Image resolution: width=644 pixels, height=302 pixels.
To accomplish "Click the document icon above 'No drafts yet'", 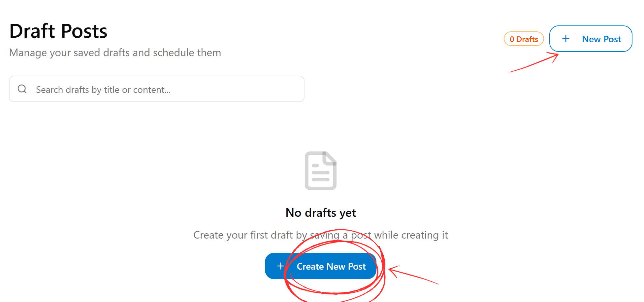I will tap(320, 170).
